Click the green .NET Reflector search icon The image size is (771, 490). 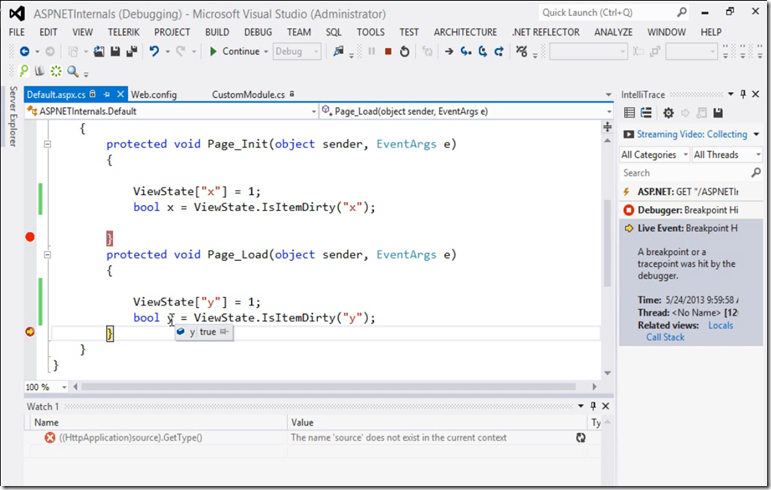[24, 71]
